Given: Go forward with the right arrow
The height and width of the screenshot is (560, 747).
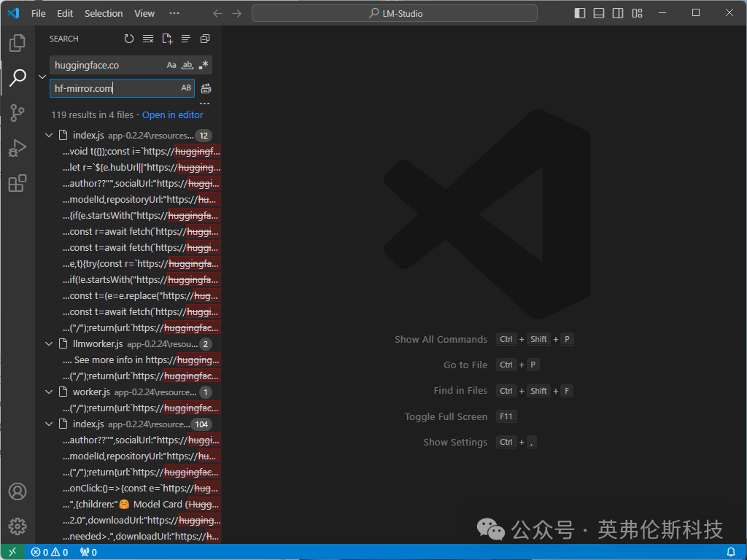Looking at the screenshot, I should [x=237, y=13].
